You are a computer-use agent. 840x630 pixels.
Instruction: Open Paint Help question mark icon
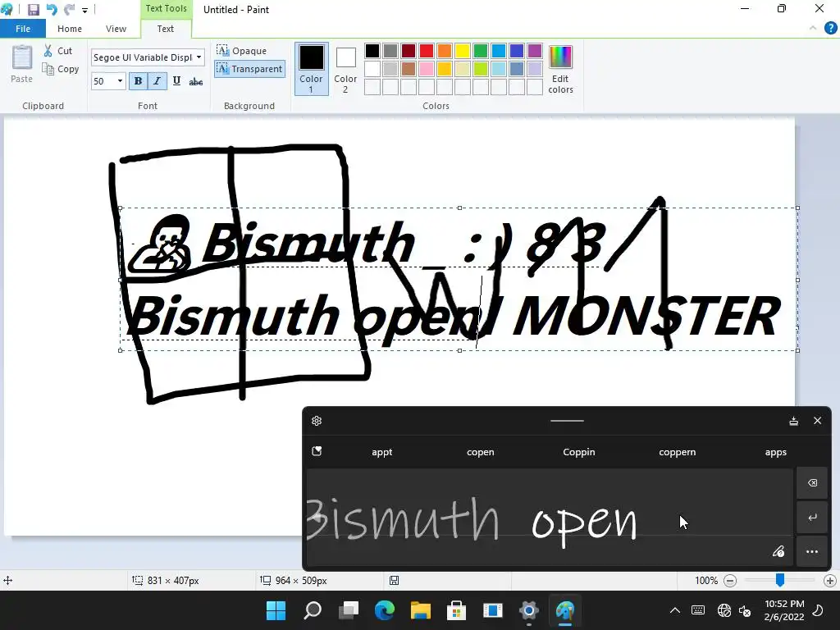[x=830, y=29]
